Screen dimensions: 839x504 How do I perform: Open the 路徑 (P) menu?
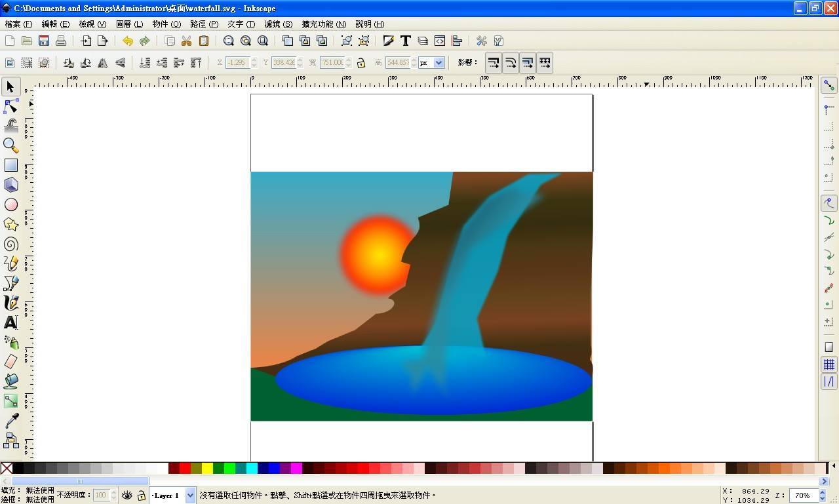(x=204, y=24)
